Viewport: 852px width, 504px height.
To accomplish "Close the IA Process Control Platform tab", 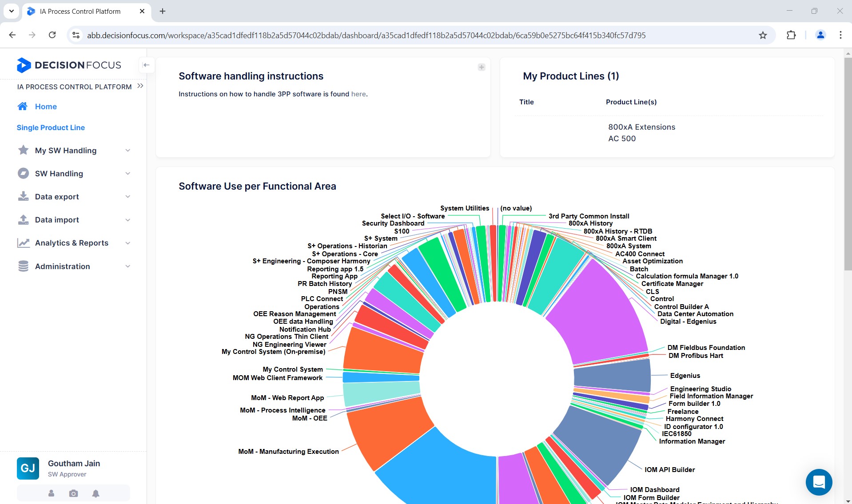I will [x=142, y=11].
